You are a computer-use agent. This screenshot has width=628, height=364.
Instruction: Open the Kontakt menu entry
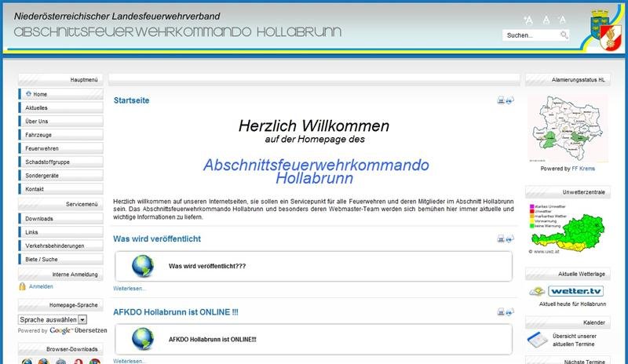tap(35, 190)
